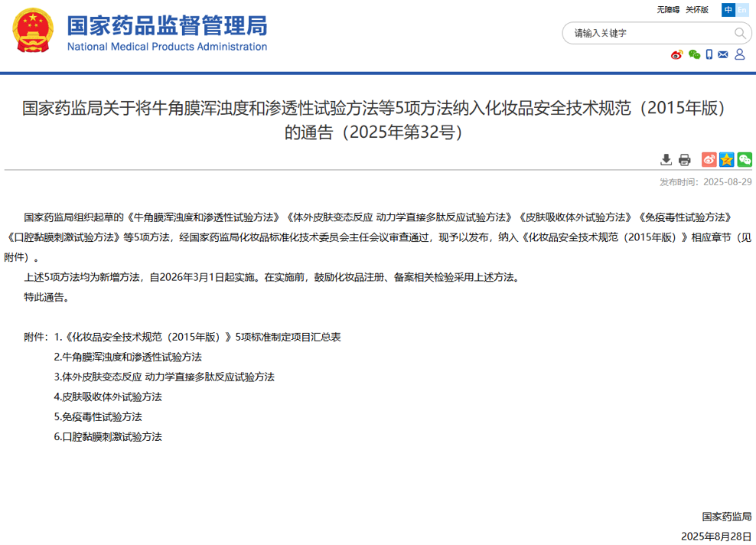Viewport: 756px width, 545px height.
Task: Print the page with printer icon
Action: [x=684, y=160]
